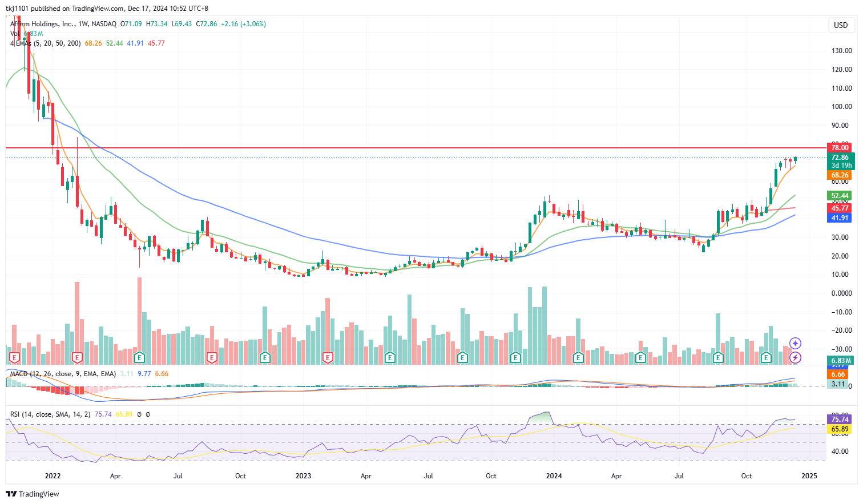Click the +2.16 (+3.06%) change value
863x504 pixels.
click(243, 24)
